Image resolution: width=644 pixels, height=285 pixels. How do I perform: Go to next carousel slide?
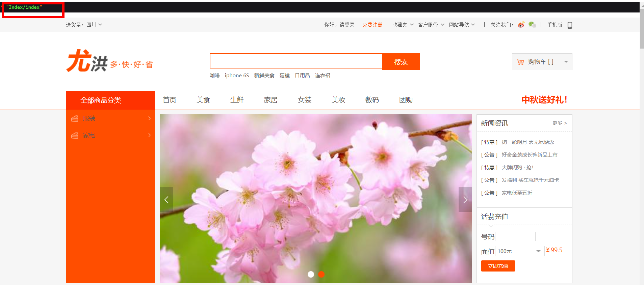[x=465, y=200]
